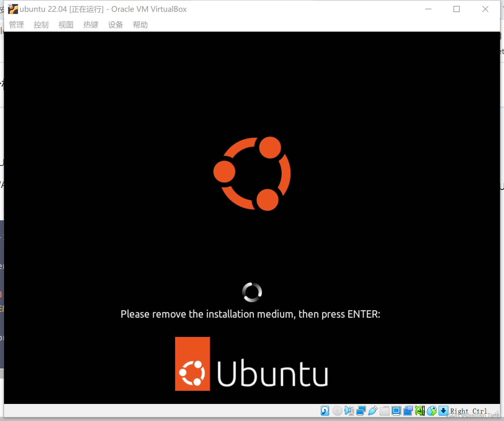
Task: Click the Right Ctrl host key label
Action: pyautogui.click(x=469, y=411)
